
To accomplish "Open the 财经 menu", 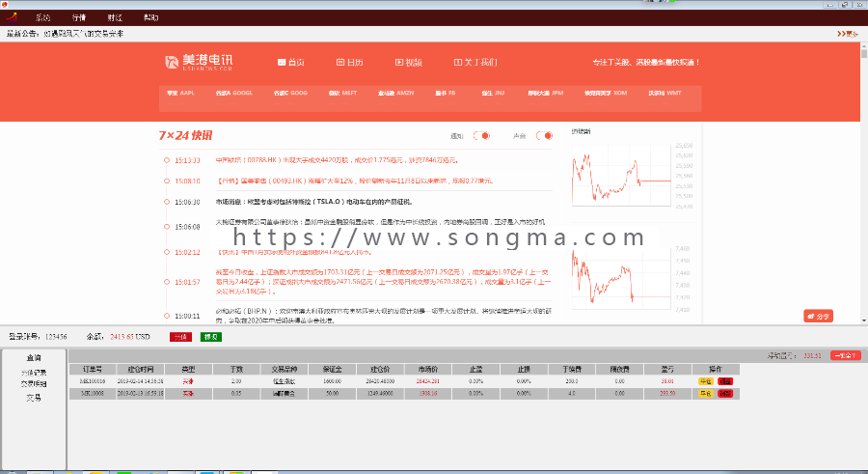I will click(115, 17).
